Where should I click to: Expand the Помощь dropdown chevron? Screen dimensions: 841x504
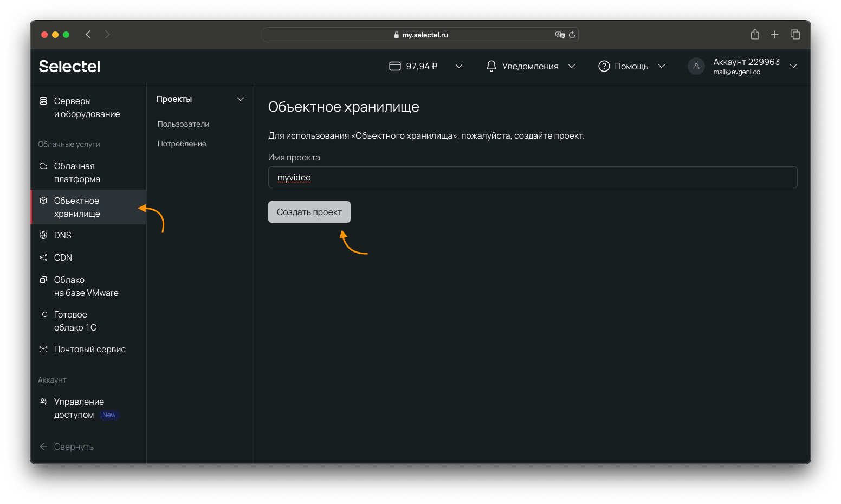point(662,66)
